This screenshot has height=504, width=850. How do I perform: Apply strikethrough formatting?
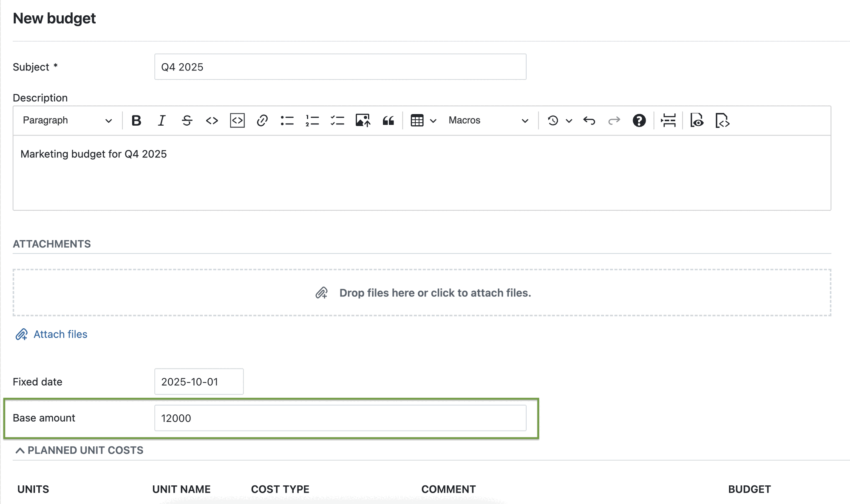187,120
